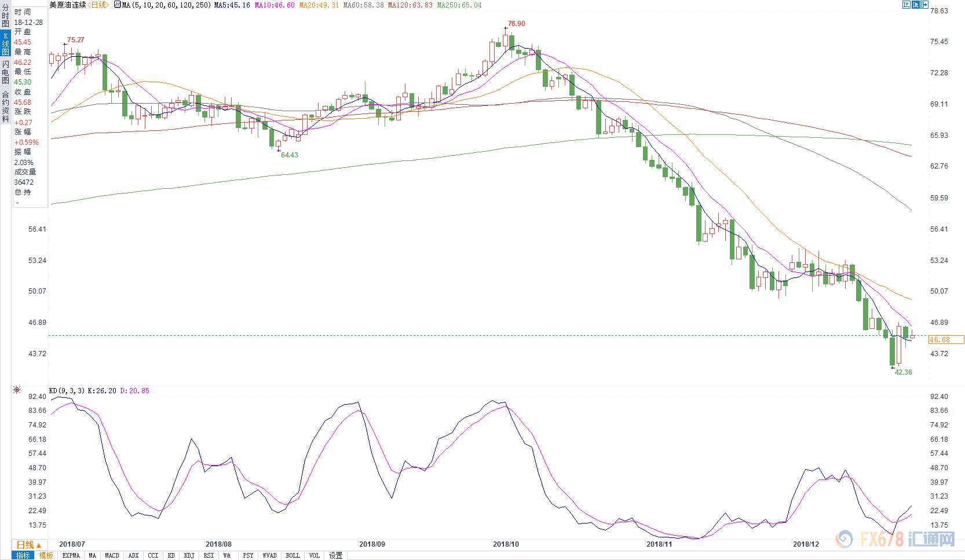Image resolution: width=965 pixels, height=560 pixels.
Task: Toggle the BOLL indicator
Action: click(293, 555)
